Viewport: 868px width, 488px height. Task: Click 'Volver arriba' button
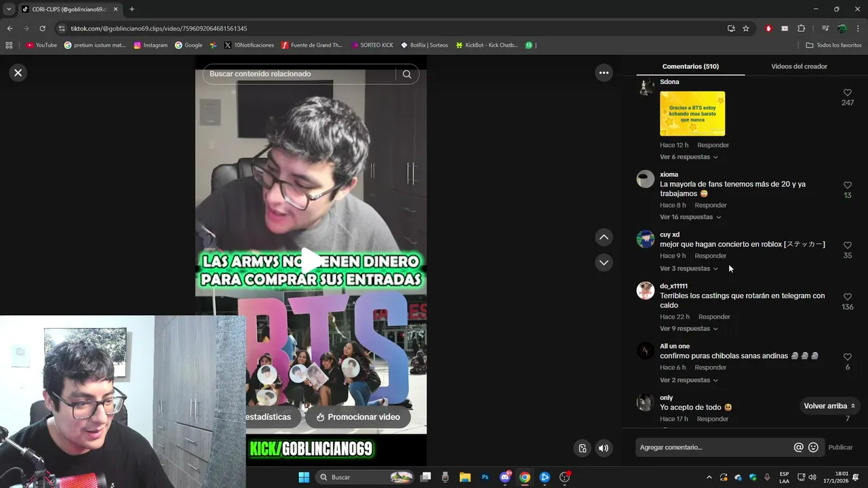(829, 406)
